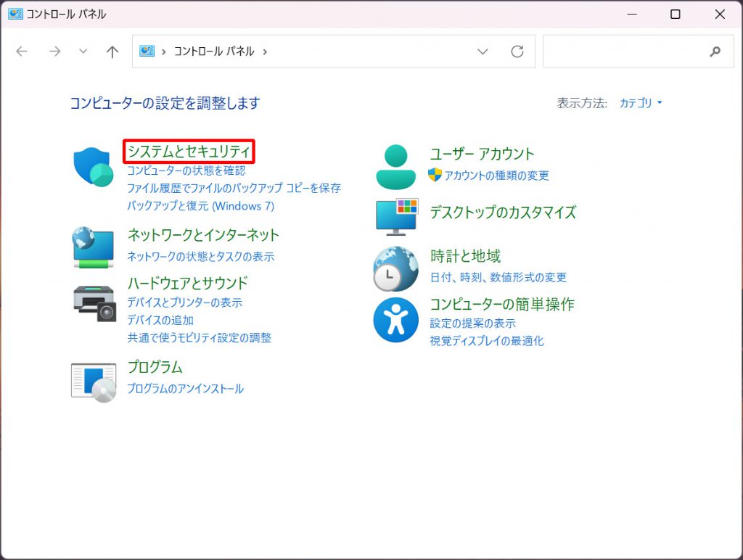Click the Control Panel icon in title bar

(15, 14)
